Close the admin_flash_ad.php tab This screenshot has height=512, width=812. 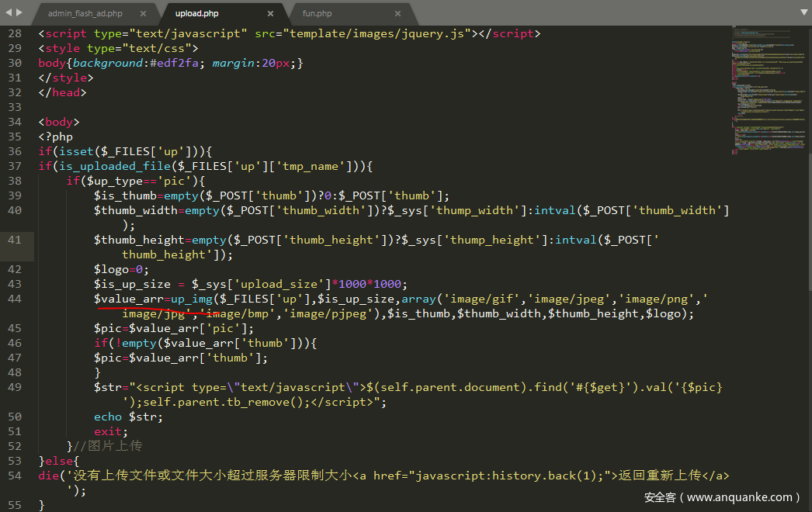143,13
